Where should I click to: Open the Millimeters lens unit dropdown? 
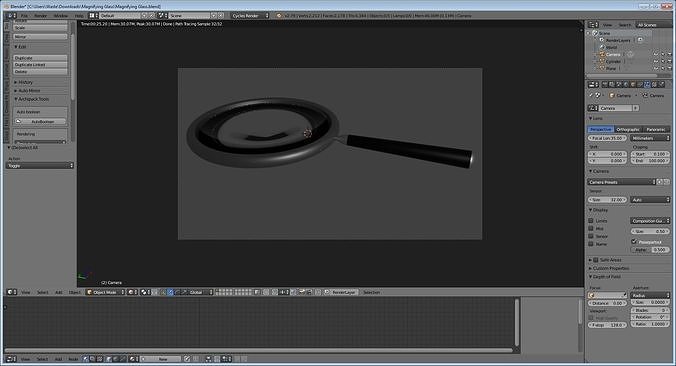tap(650, 138)
